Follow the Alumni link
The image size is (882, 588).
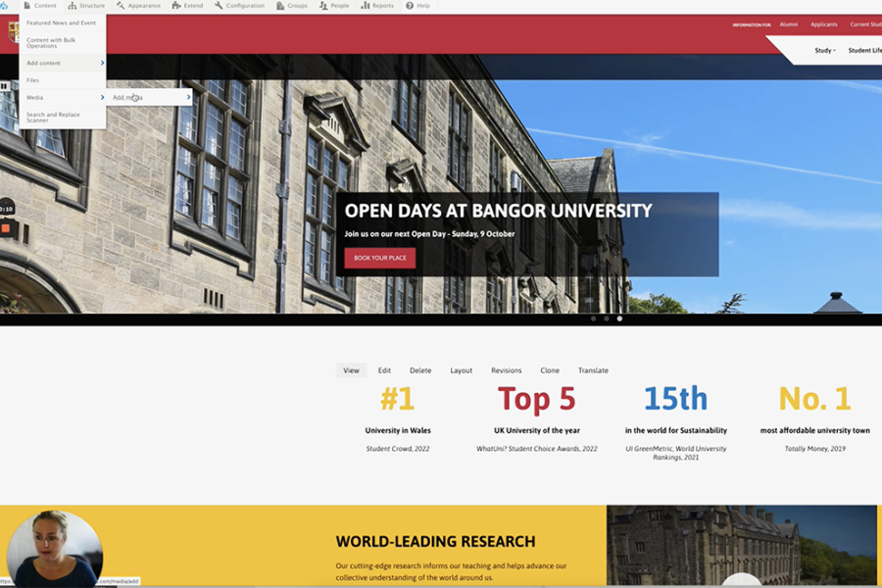[x=789, y=24]
